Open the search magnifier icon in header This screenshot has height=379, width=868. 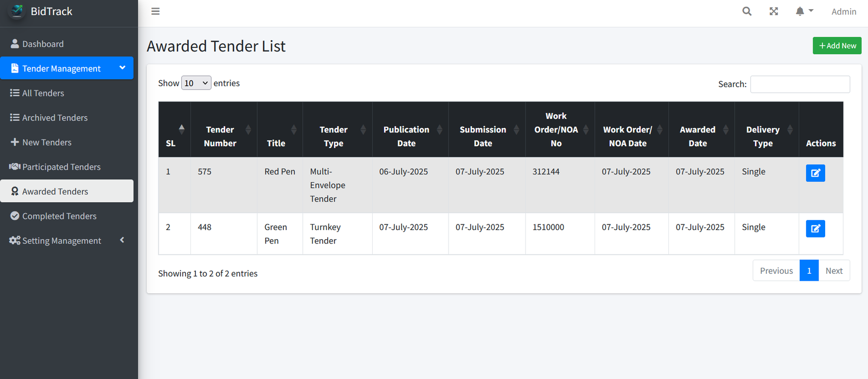click(747, 11)
